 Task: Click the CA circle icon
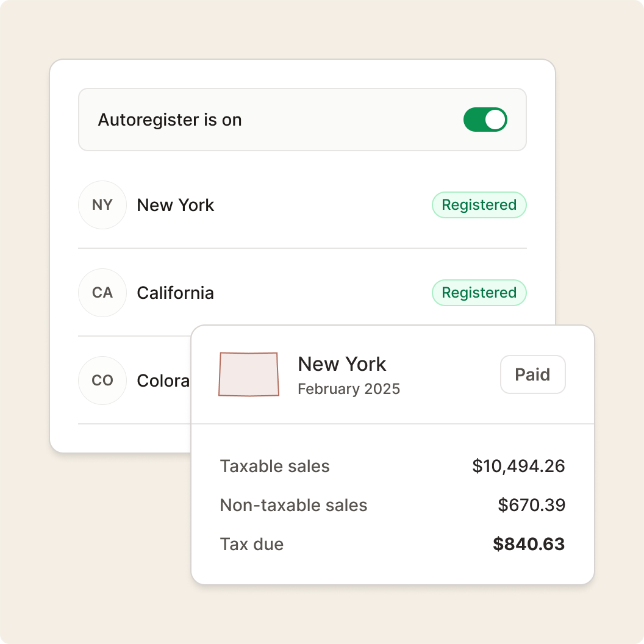102,293
